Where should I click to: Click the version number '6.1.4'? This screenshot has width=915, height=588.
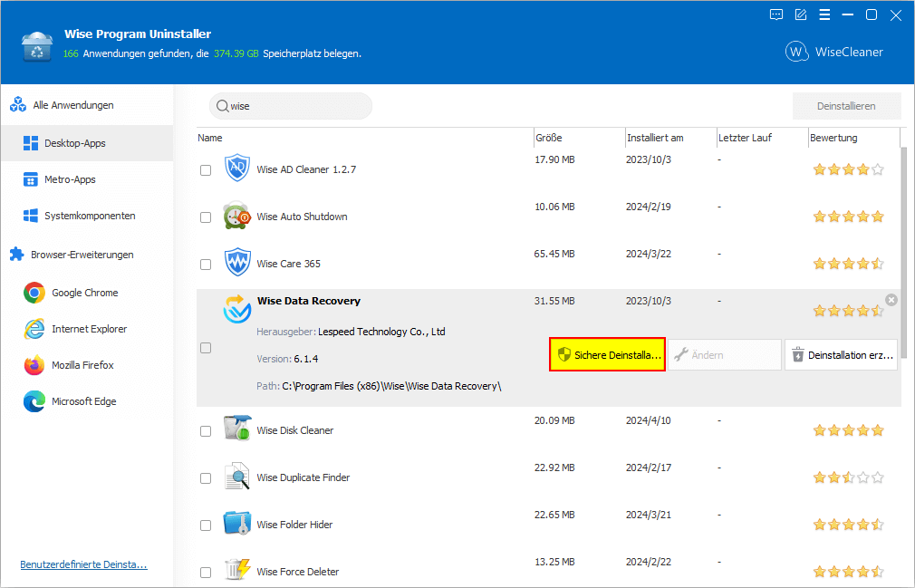click(306, 359)
